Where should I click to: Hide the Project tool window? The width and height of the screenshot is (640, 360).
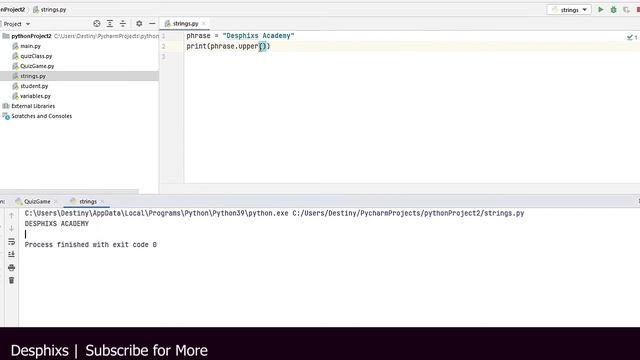[152, 24]
